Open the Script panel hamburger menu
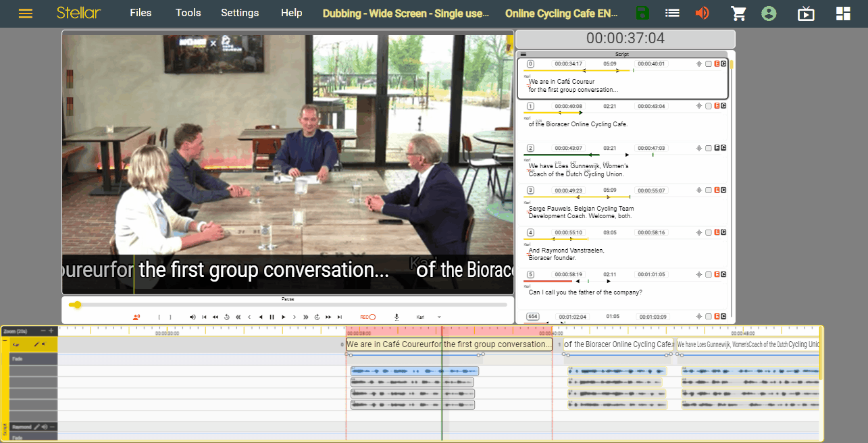This screenshot has height=443, width=868. pyautogui.click(x=524, y=54)
